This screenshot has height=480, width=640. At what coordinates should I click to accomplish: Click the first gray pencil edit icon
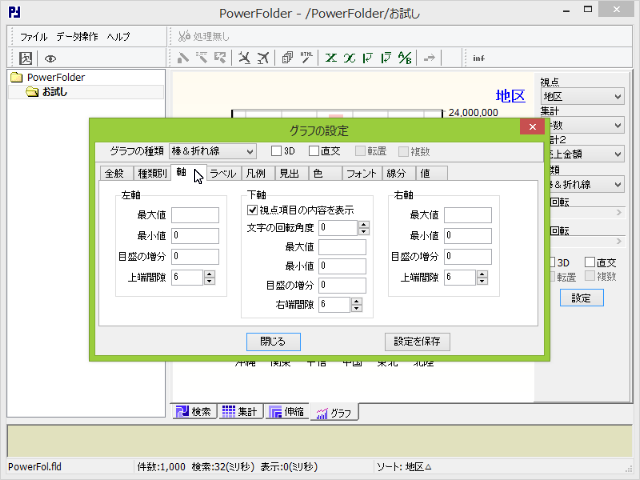click(x=183, y=58)
